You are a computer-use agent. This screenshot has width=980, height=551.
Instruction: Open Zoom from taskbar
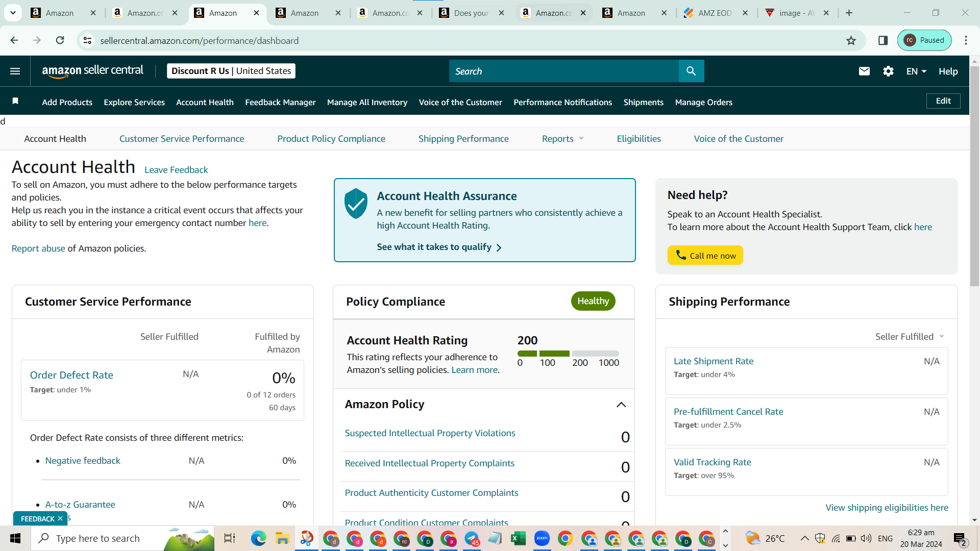pos(542,538)
